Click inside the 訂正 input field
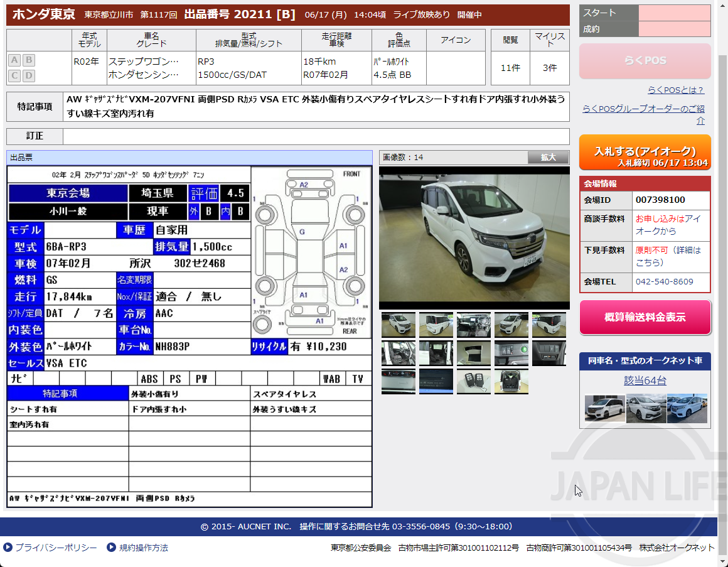 pyautogui.click(x=314, y=136)
